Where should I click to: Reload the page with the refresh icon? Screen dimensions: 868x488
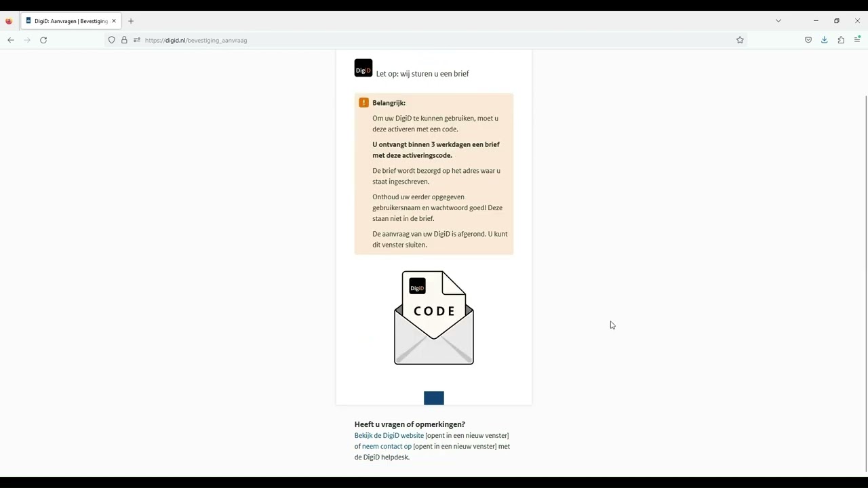43,40
